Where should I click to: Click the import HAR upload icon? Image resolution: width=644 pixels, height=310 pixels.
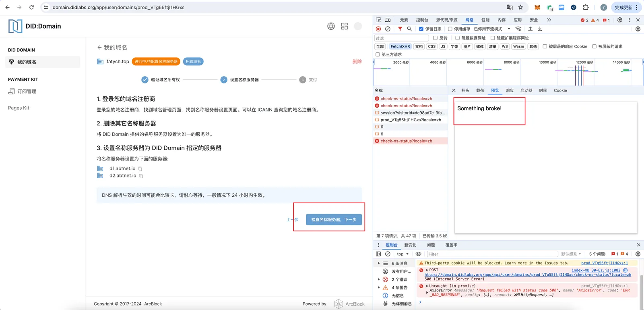(x=530, y=29)
